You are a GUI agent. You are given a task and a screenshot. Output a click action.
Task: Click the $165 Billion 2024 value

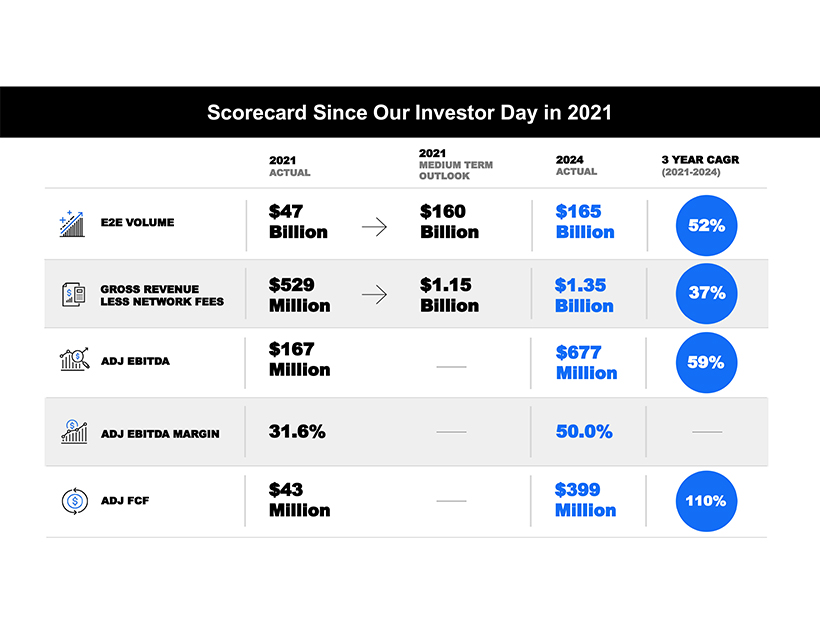[x=584, y=222]
